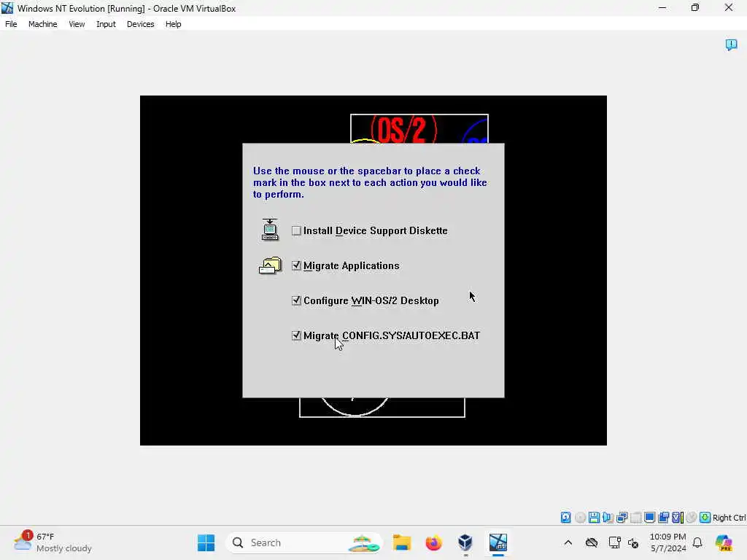Screen dimensions: 747x560
Task: Minimize the VirtualBox window
Action: [662, 7]
